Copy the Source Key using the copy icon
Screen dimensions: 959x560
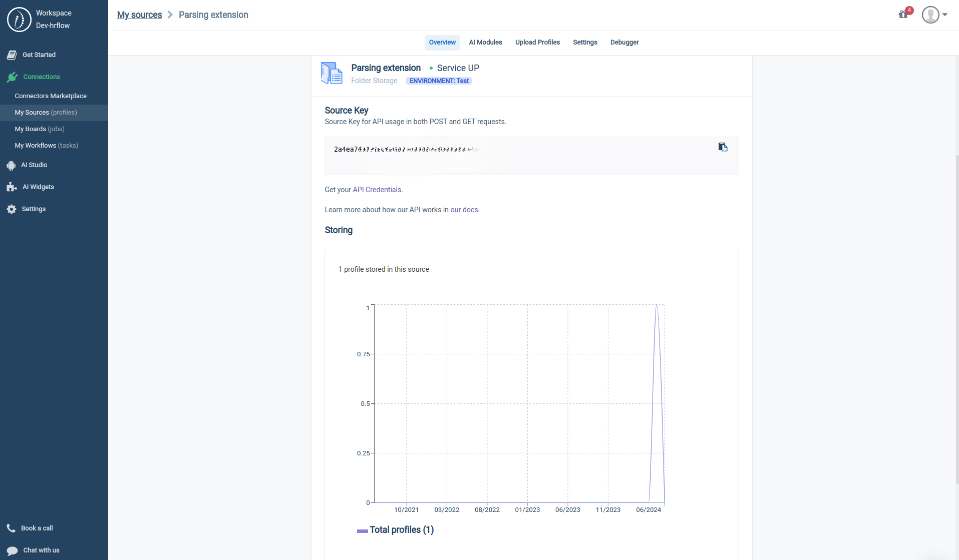click(723, 147)
